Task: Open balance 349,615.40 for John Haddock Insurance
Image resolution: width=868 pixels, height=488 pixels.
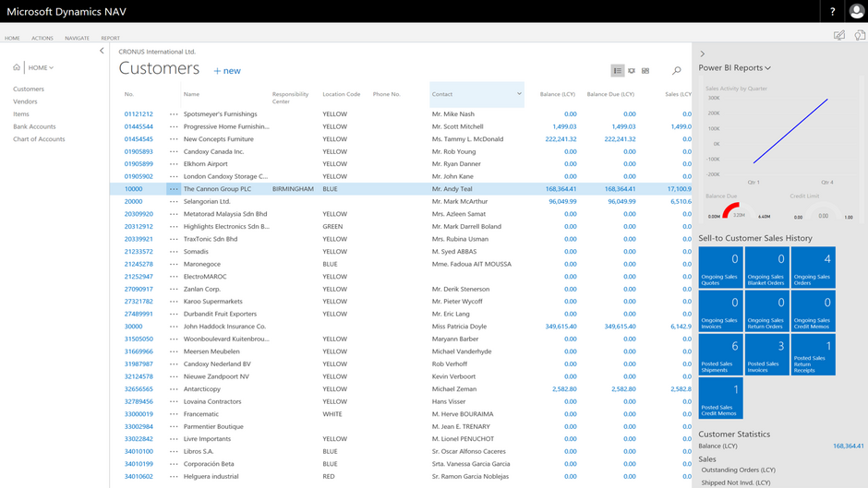Action: (x=561, y=327)
